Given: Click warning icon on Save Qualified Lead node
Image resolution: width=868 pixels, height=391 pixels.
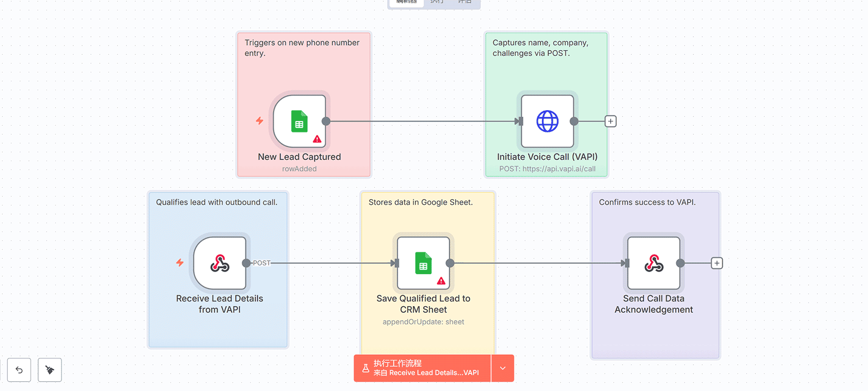Looking at the screenshot, I should click(441, 281).
